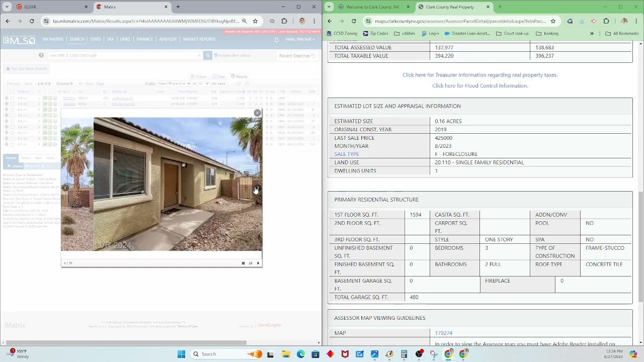Viewport: 644px width, 362px height.
Task: Open banking bookmark folder
Action: click(x=547, y=34)
